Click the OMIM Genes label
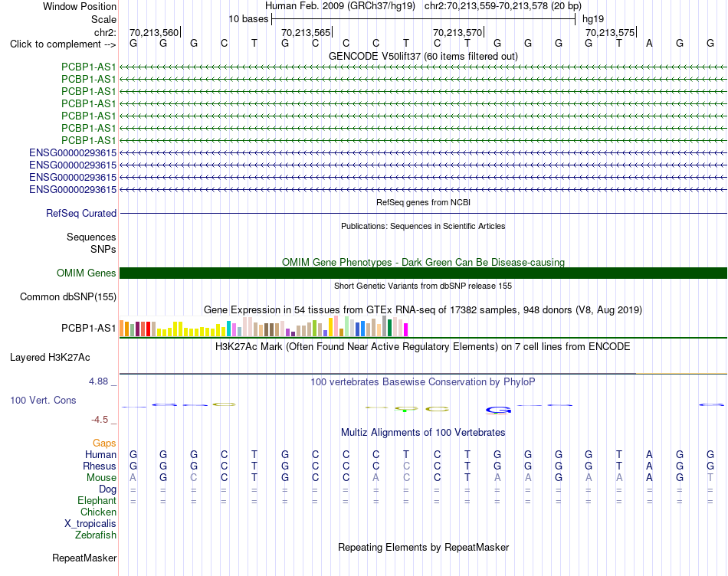 pyautogui.click(x=87, y=273)
